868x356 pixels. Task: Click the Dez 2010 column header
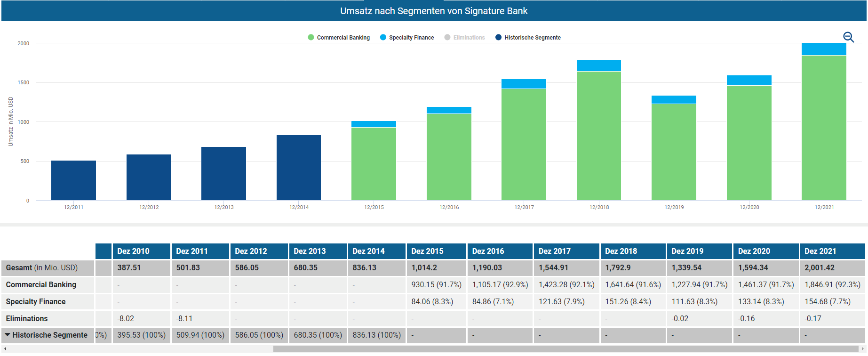[x=133, y=251]
